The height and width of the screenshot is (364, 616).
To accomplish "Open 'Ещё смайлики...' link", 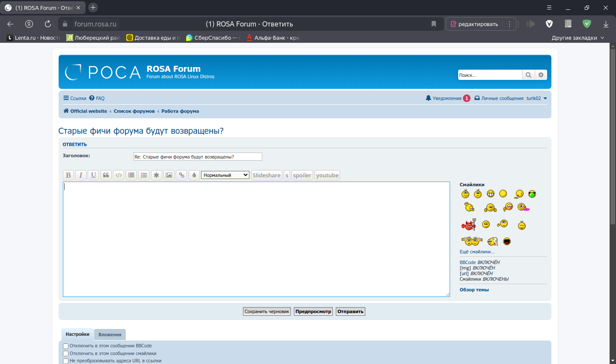I will coord(477,252).
